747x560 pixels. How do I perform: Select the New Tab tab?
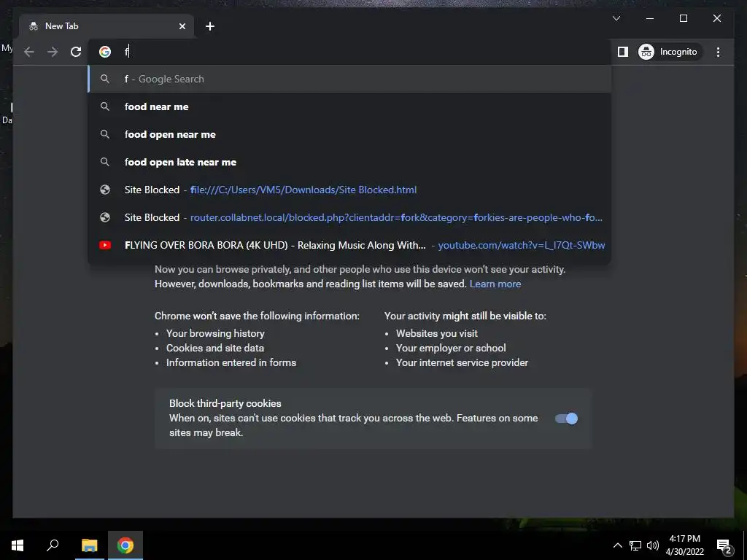click(x=107, y=26)
